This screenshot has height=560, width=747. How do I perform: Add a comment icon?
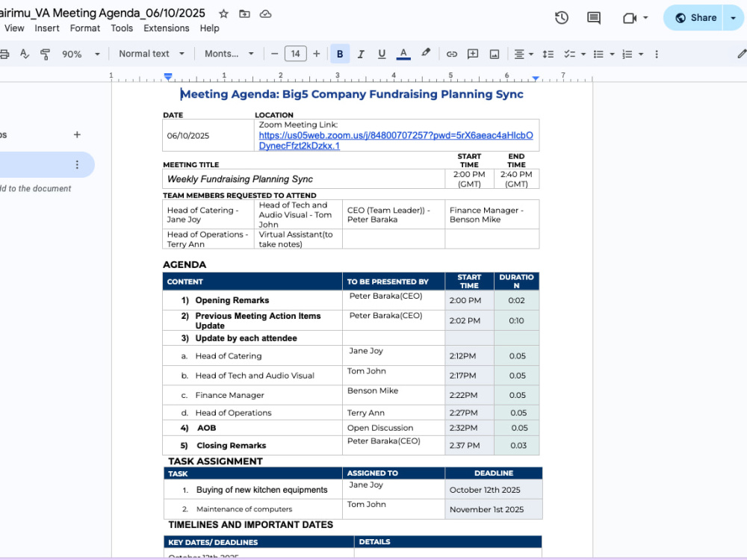coord(473,54)
